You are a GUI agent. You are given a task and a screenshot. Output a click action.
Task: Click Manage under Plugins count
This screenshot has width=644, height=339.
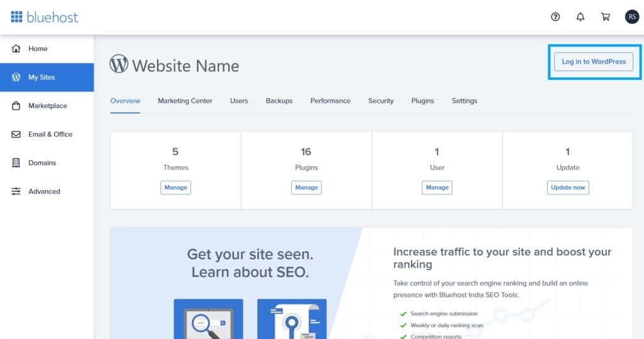coord(306,187)
